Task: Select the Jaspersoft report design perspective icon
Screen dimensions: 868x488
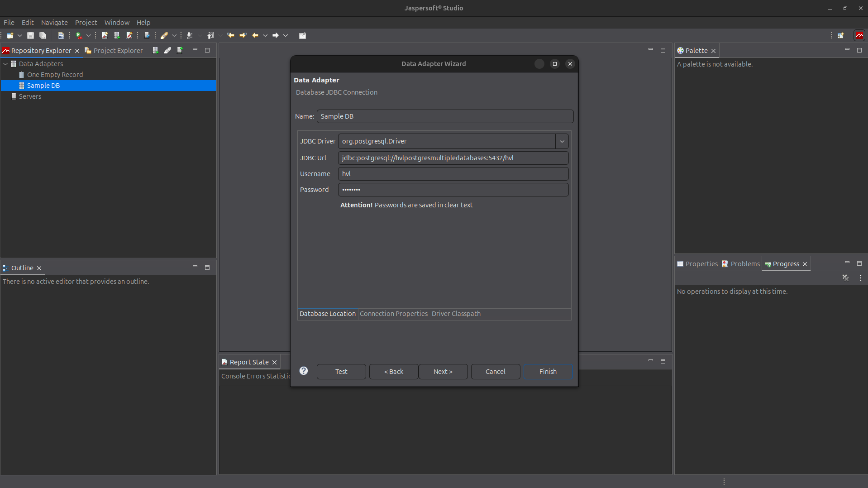Action: point(859,35)
